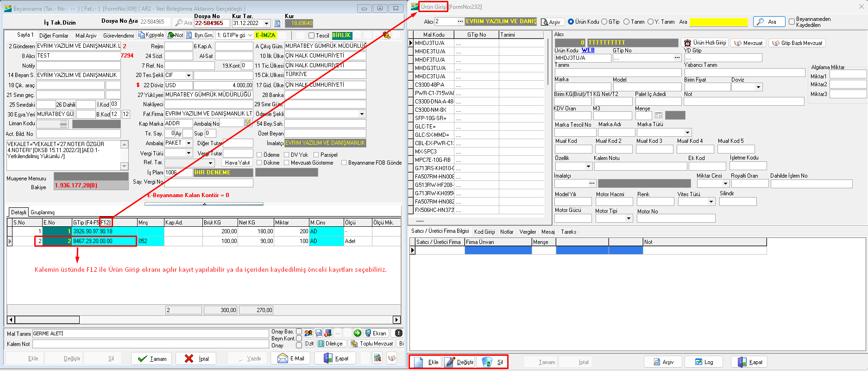Toggle Tescil checkbox
The image size is (868, 371).
coord(311,36)
